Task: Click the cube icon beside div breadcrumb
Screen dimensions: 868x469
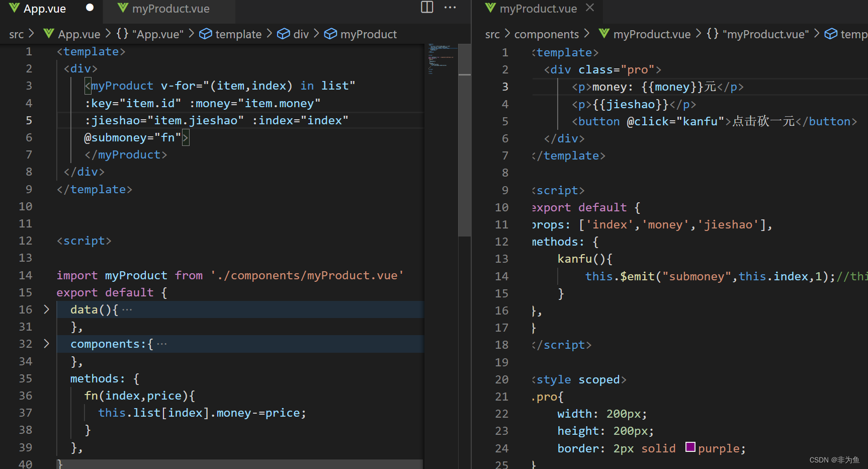Action: point(284,34)
